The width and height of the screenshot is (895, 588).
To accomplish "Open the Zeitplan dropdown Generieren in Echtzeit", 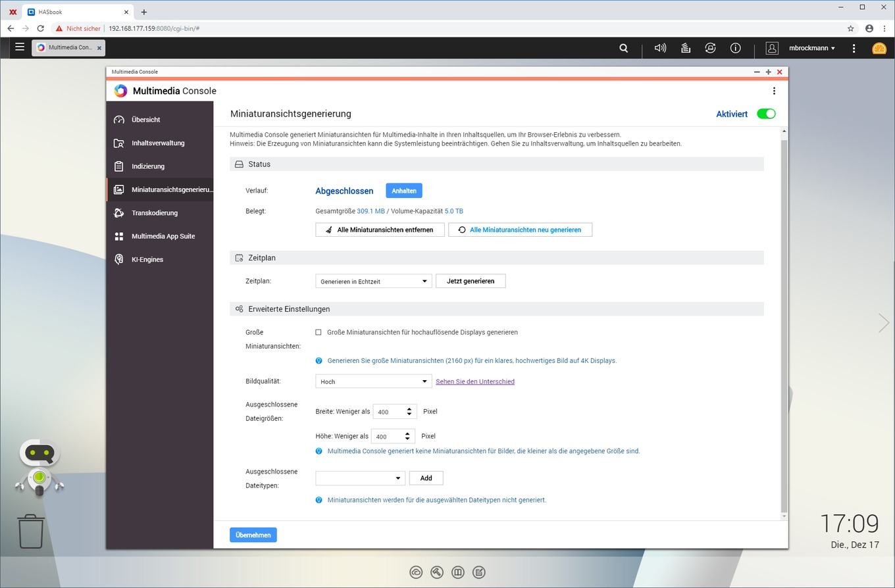I will [x=374, y=281].
